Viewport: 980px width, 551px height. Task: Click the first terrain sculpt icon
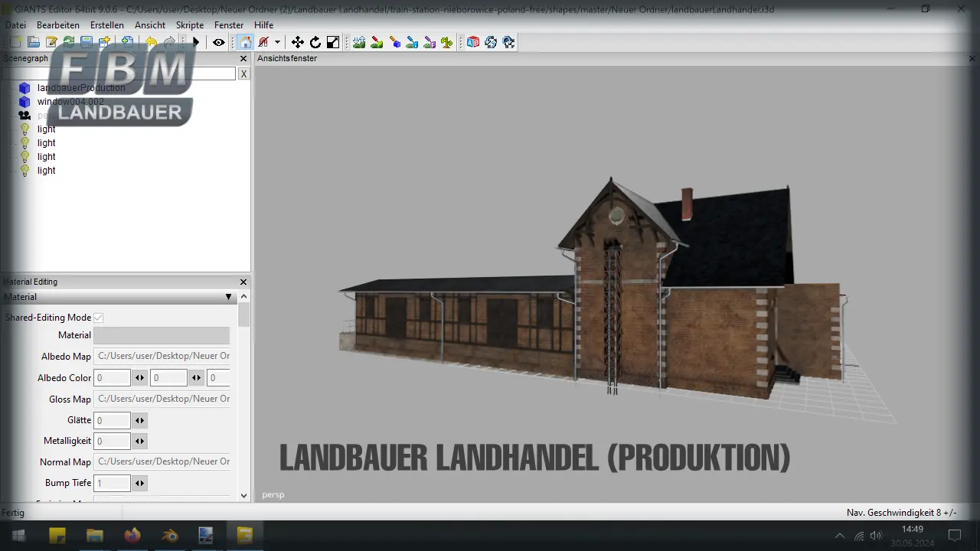(x=359, y=42)
